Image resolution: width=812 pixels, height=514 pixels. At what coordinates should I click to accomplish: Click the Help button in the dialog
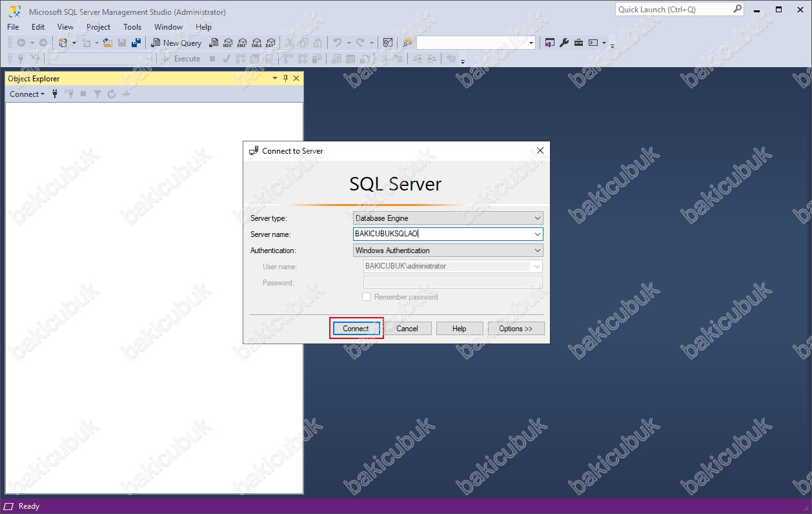(x=459, y=329)
